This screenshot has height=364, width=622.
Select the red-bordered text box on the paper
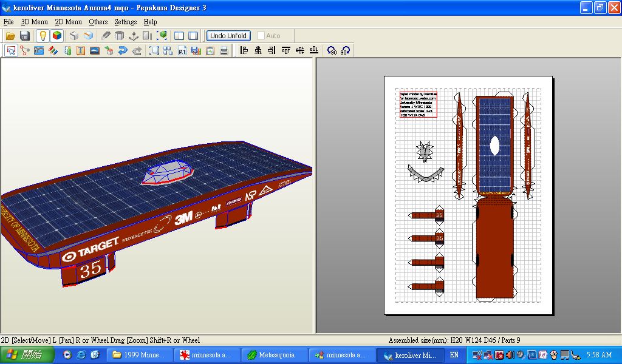click(418, 104)
